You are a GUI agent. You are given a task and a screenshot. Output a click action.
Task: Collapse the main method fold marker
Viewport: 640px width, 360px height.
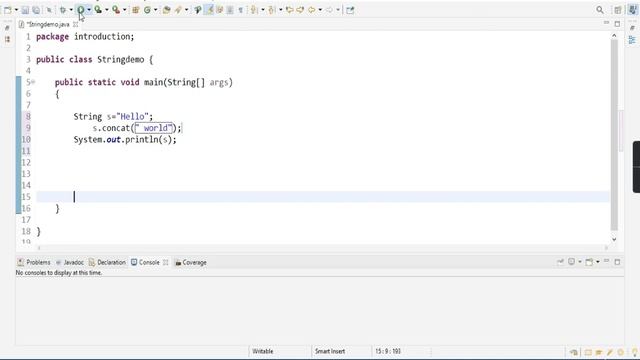33,82
